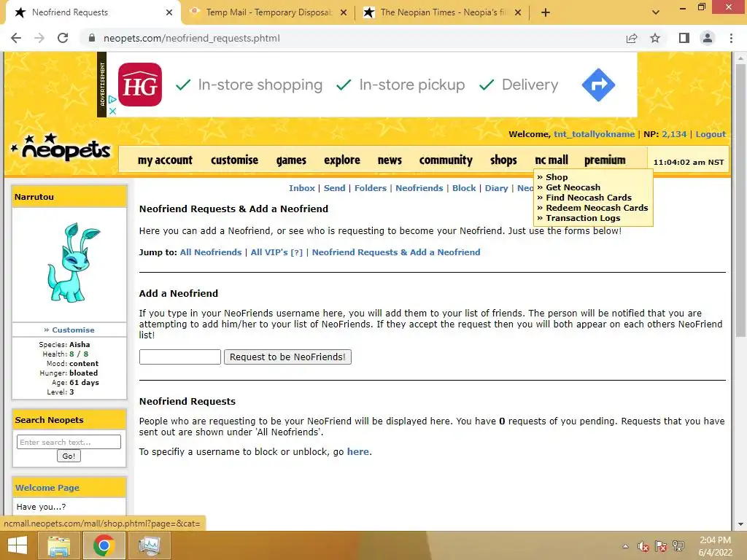Reload the Neofriend Requests page
747x560 pixels.
click(63, 38)
